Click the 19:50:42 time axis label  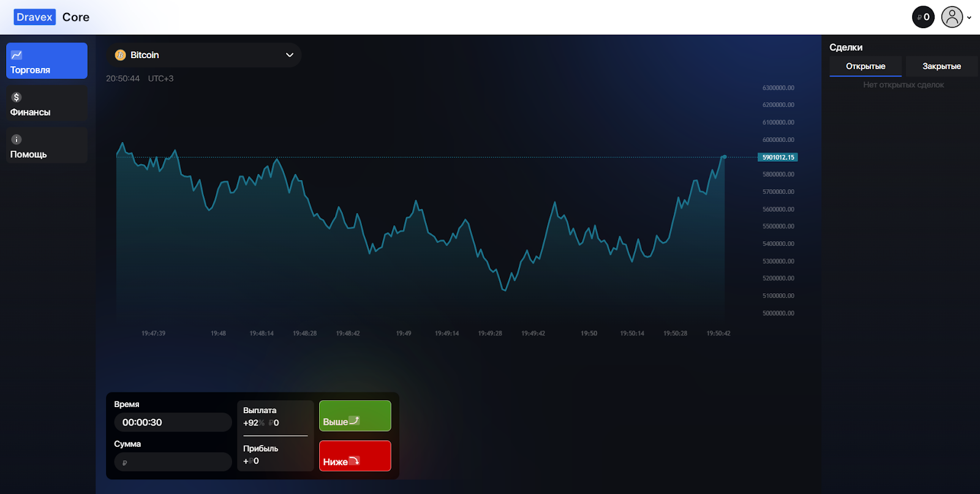tap(718, 334)
